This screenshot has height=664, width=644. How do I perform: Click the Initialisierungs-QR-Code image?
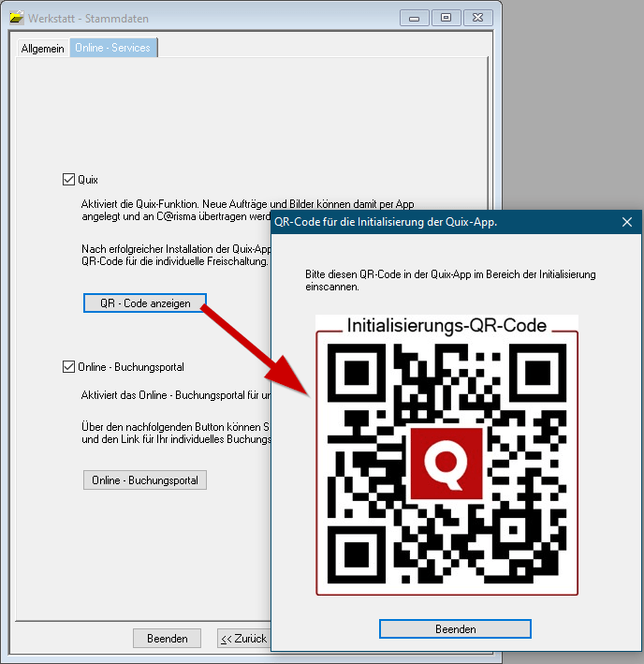coord(446,455)
